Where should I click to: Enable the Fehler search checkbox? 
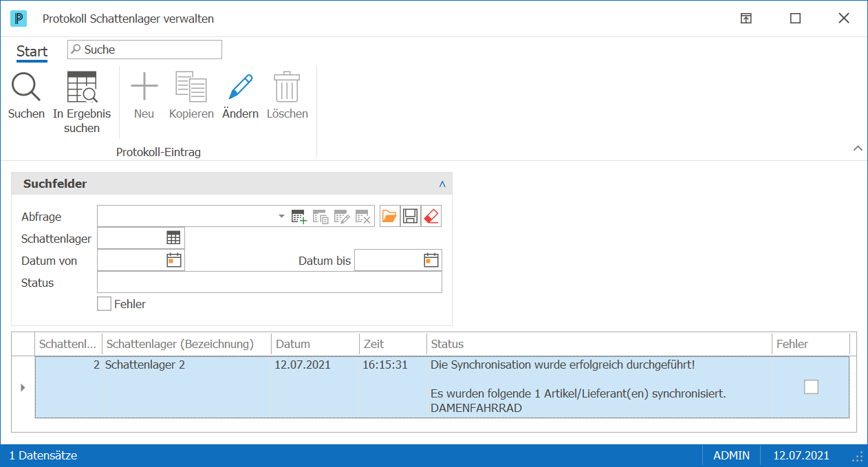tap(104, 304)
